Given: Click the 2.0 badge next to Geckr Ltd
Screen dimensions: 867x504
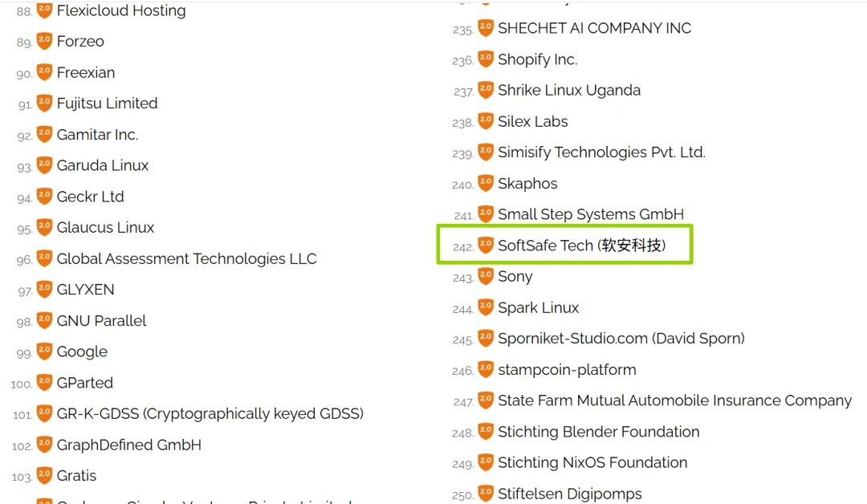Looking at the screenshot, I should 44,196.
